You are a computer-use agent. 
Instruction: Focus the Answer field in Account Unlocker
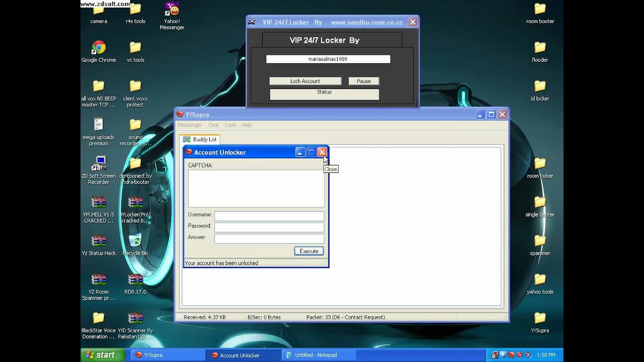coord(269,239)
